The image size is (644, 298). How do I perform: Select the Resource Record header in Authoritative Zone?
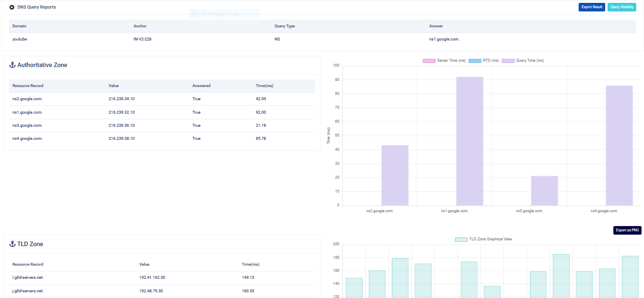pos(28,86)
